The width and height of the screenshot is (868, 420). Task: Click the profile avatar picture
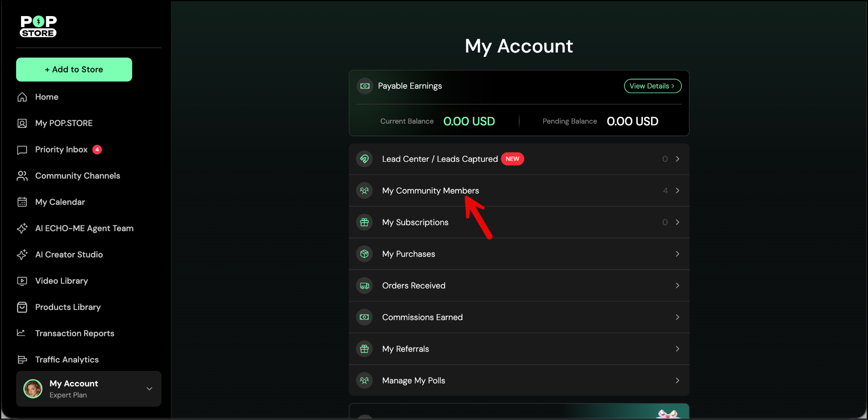click(x=33, y=389)
